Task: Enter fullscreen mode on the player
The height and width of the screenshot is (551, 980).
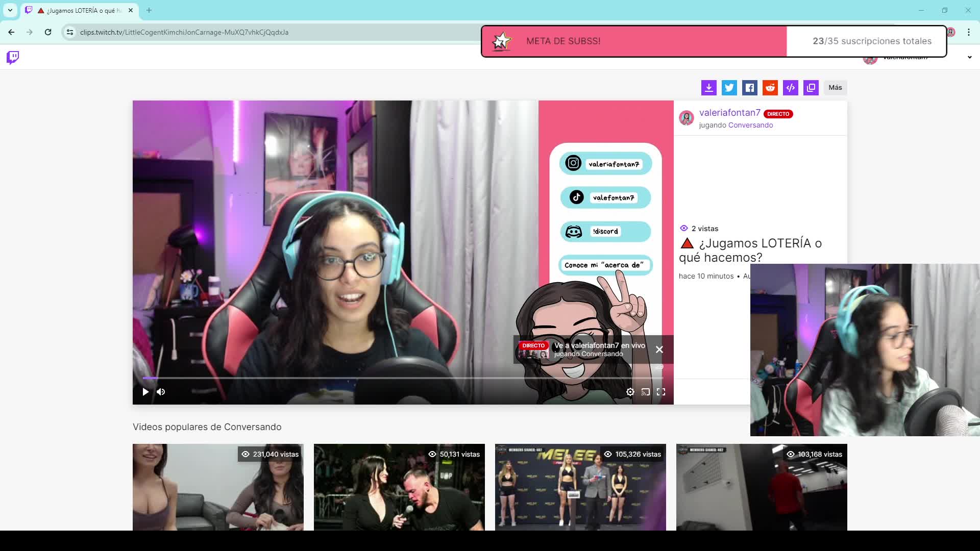Action: click(661, 392)
